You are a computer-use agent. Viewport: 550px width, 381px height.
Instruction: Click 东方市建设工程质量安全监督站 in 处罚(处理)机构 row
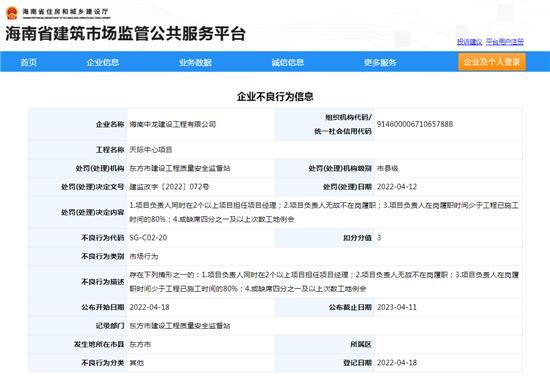(x=180, y=168)
